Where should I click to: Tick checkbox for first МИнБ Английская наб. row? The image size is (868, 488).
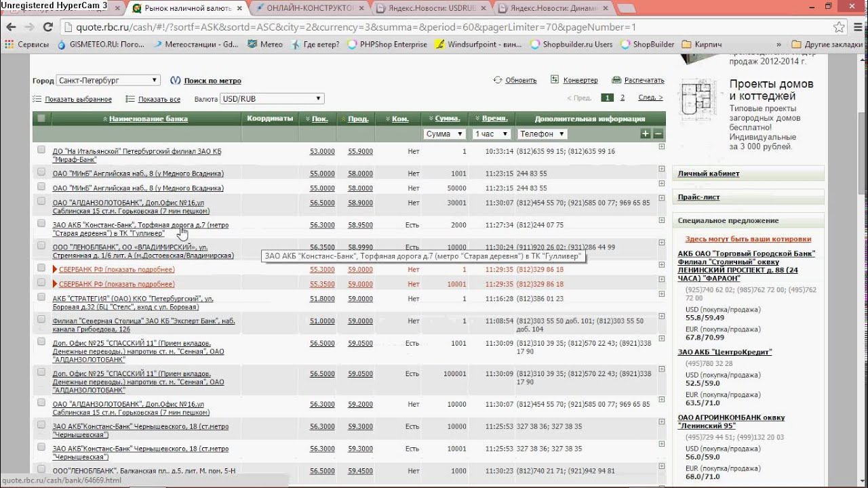pos(41,173)
